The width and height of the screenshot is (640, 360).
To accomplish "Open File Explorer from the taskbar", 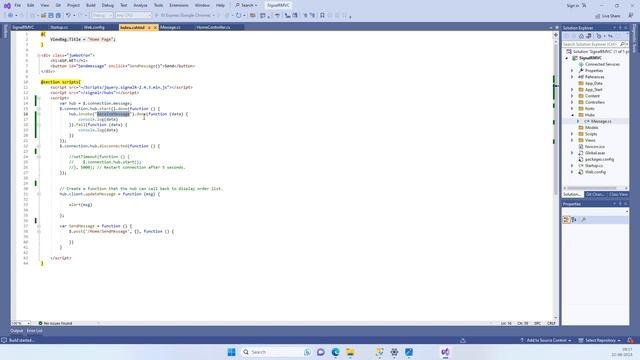I will (350, 352).
